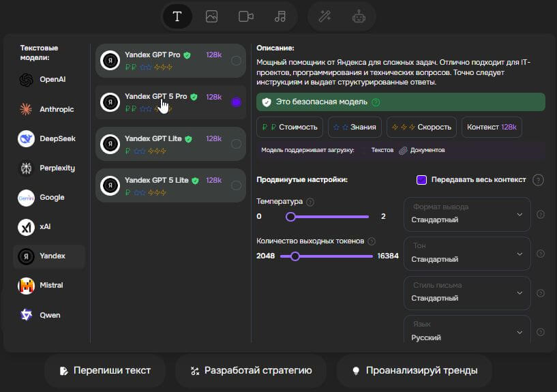The width and height of the screenshot is (557, 392).
Task: Click the token count value 16384
Action: (x=388, y=256)
